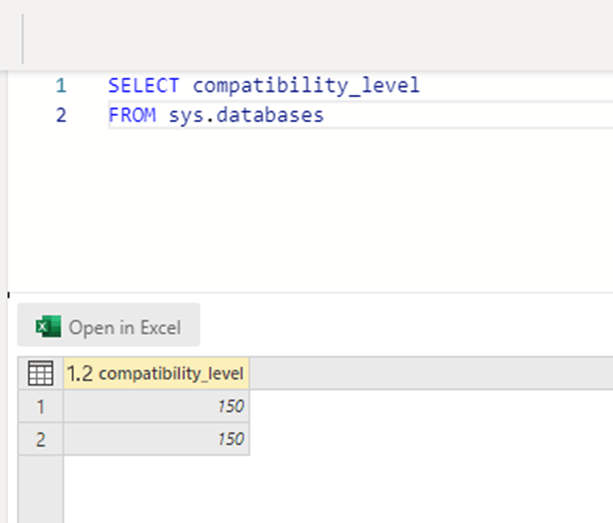Click line number 2 in the editor gutter
Screen dimensions: 613x523
(x=61, y=115)
